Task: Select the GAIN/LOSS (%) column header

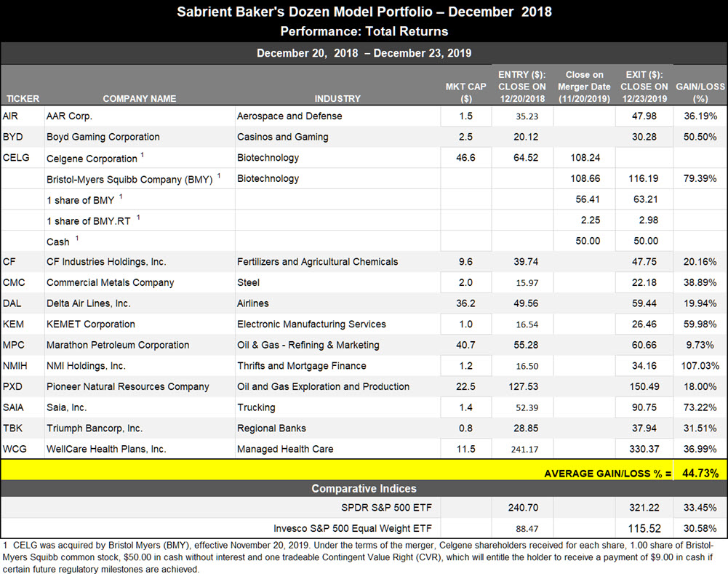Action: pos(700,92)
